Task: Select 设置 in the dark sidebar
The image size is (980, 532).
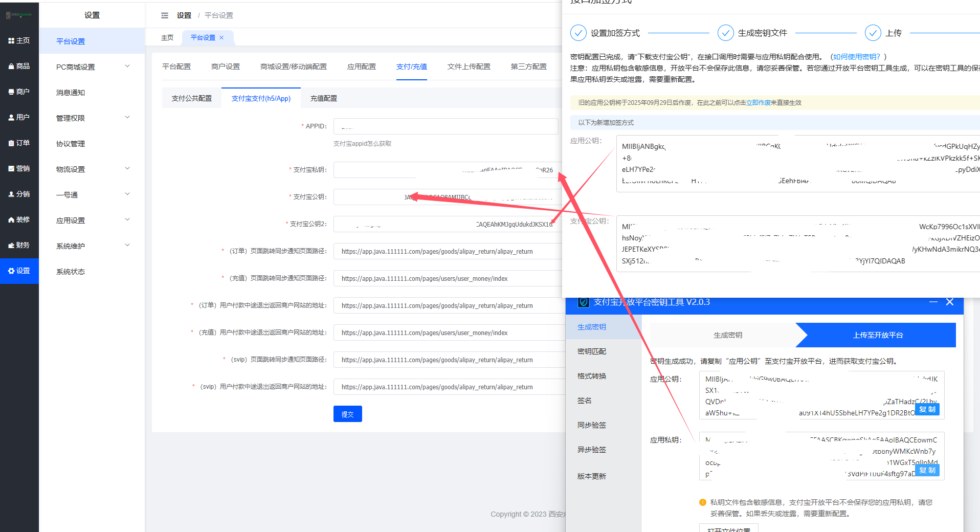Action: coord(19,271)
